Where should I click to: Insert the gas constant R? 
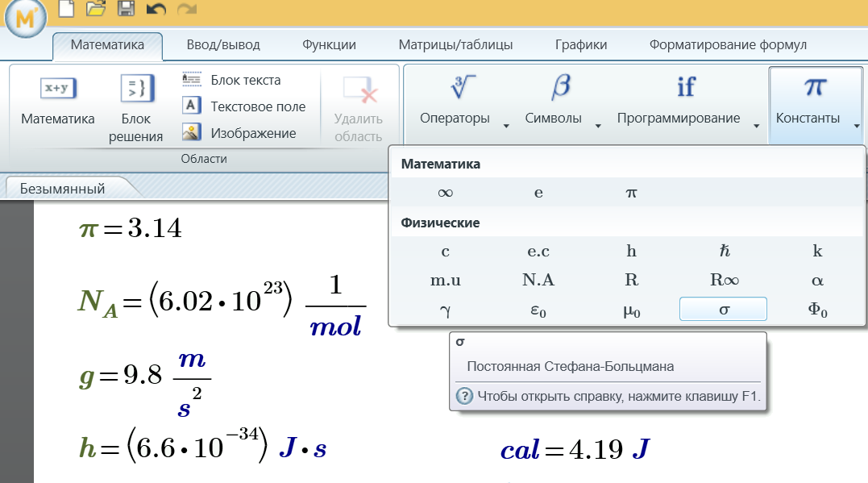tap(631, 281)
